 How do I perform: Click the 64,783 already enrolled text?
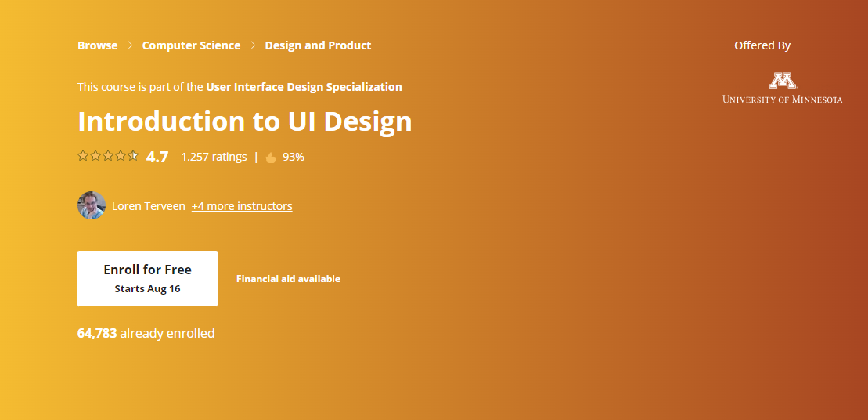146,333
